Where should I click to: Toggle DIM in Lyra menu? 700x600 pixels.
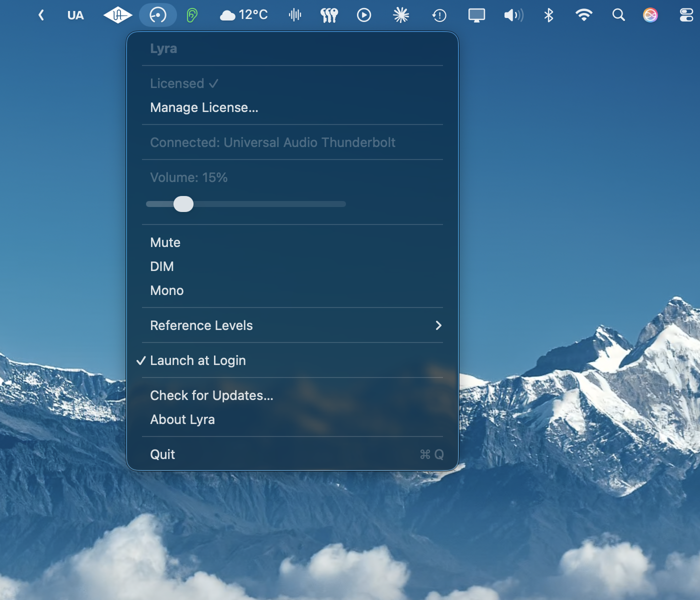[292, 266]
